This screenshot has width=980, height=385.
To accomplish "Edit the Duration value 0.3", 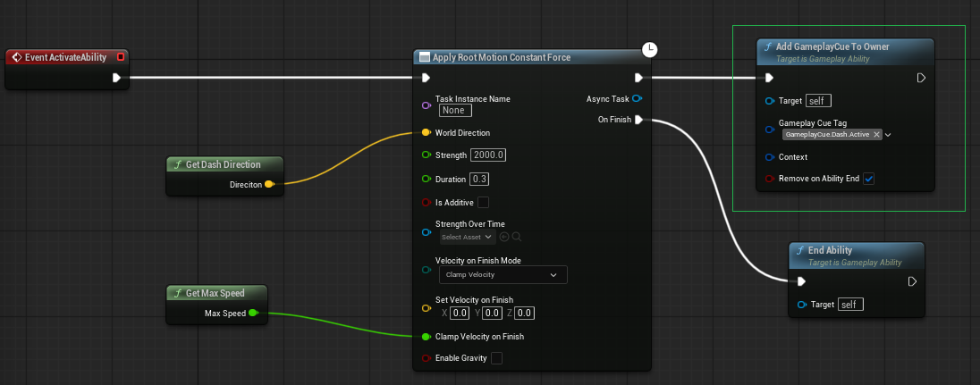I will coord(479,179).
